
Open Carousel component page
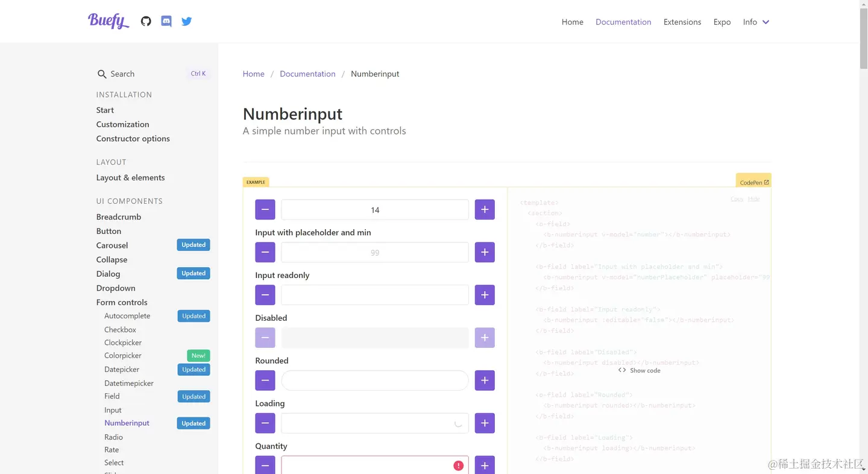pos(112,245)
